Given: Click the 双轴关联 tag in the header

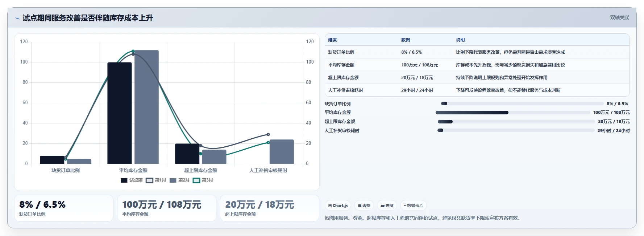Looking at the screenshot, I should pos(619,17).
